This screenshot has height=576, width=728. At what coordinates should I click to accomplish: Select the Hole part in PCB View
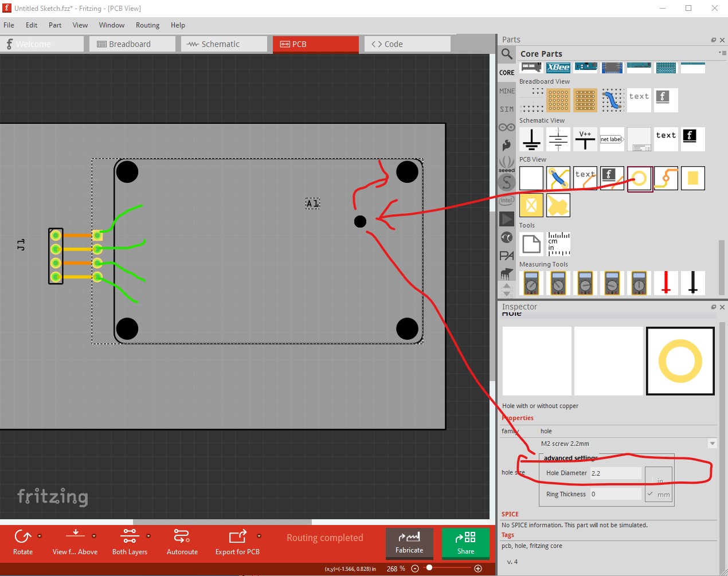[x=639, y=179]
